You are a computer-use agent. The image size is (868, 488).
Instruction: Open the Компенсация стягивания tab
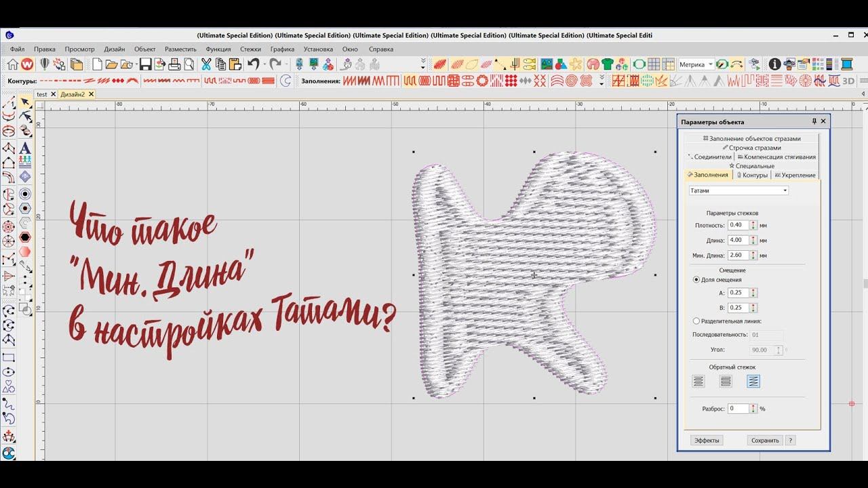click(776, 157)
